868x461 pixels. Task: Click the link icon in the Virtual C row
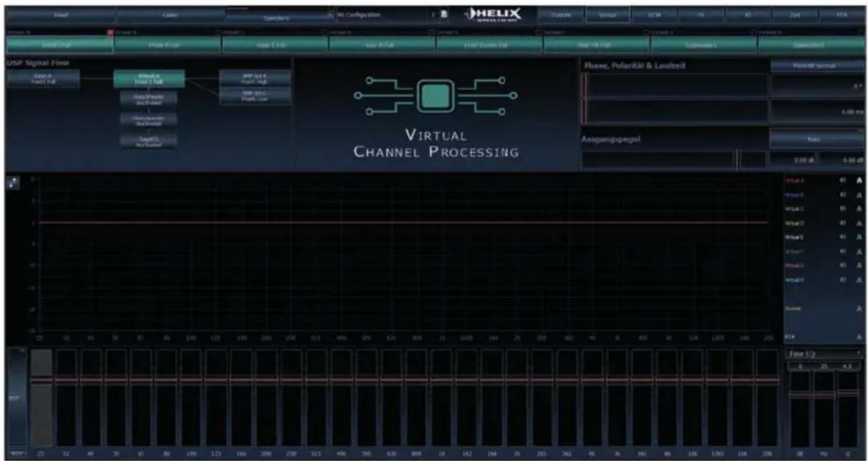pos(842,209)
